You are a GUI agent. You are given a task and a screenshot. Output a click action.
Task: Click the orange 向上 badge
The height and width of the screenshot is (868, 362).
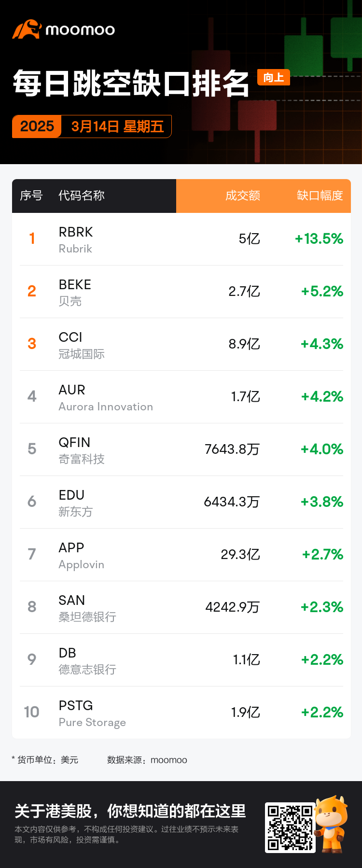coord(274,77)
